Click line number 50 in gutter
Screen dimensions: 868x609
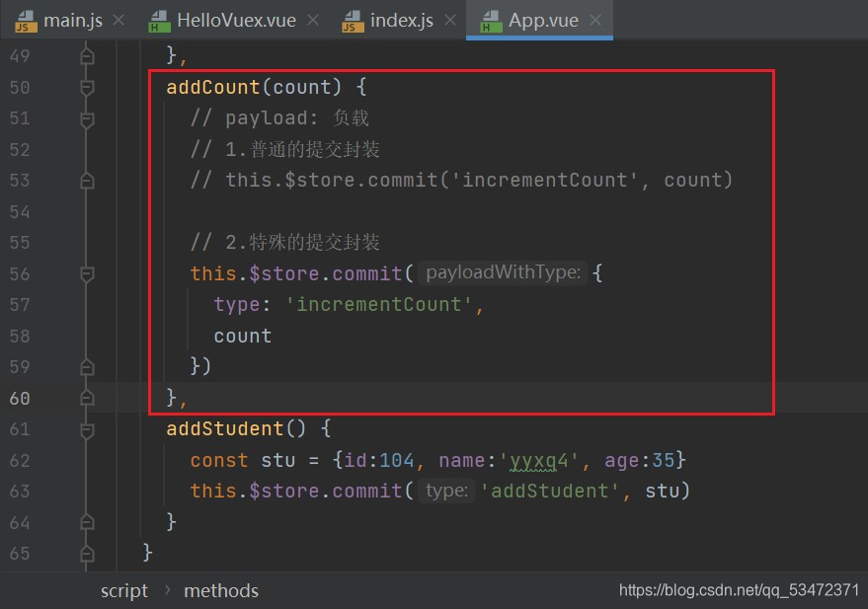coord(20,88)
